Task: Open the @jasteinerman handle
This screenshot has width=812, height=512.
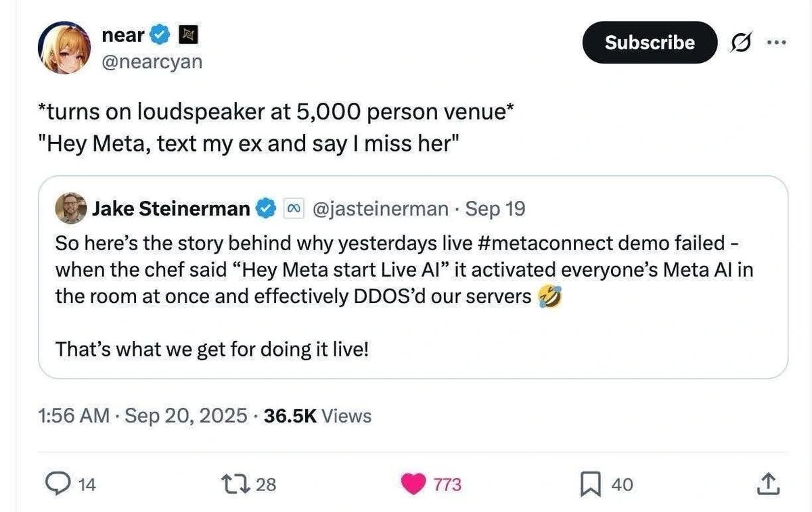Action: [x=379, y=209]
